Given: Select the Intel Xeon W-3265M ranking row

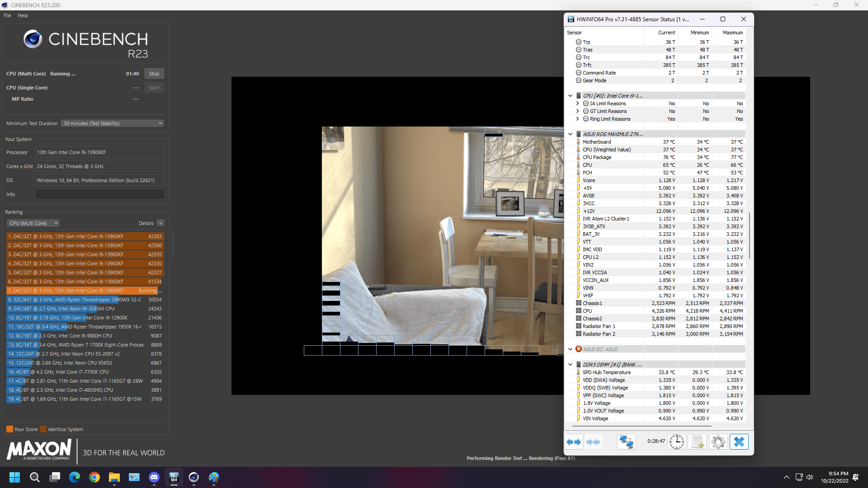Looking at the screenshot, I should 85,309.
